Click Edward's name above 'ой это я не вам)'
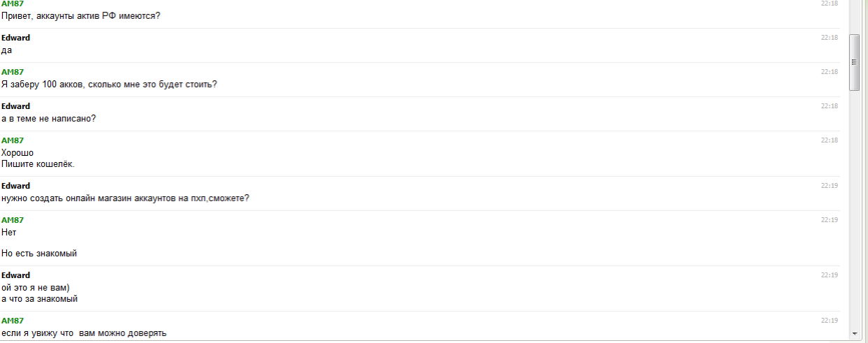Image resolution: width=868 pixels, height=343 pixels. pyautogui.click(x=15, y=275)
